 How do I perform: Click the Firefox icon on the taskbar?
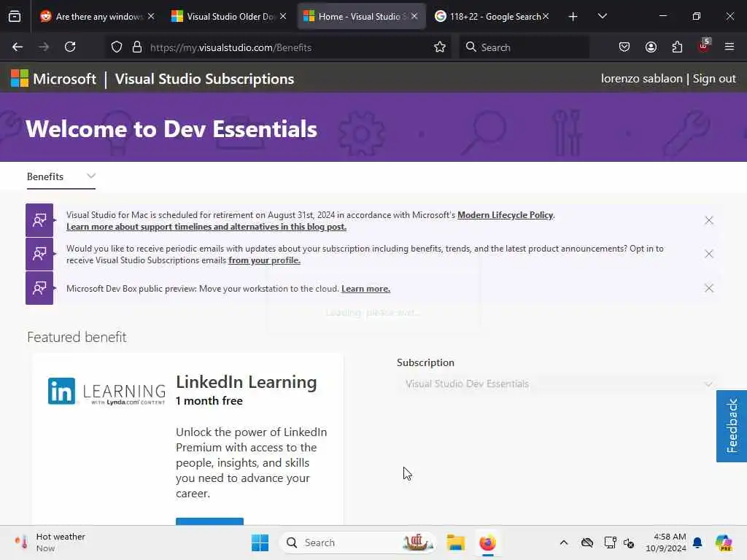487,542
